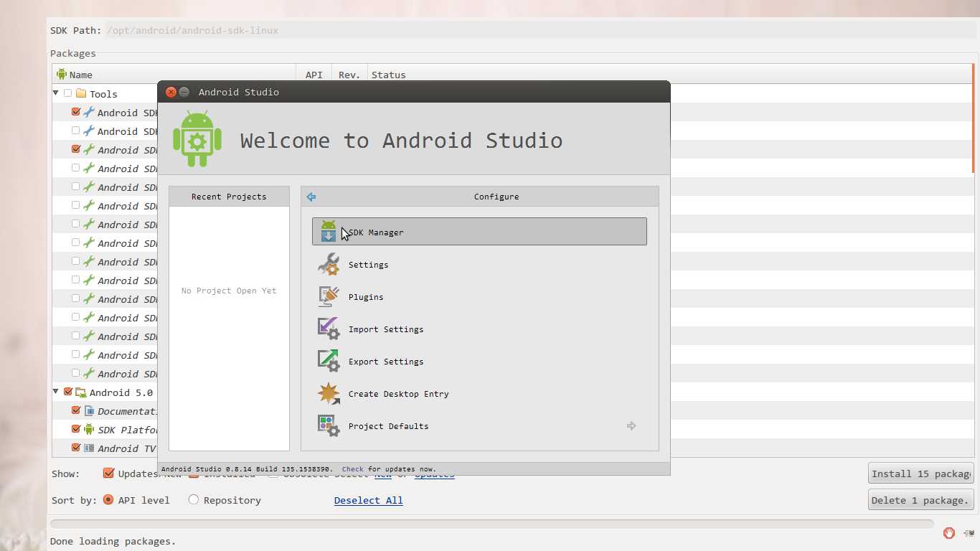Click "Done loading packages." status text
This screenshot has height=551, width=980.
pyautogui.click(x=113, y=541)
